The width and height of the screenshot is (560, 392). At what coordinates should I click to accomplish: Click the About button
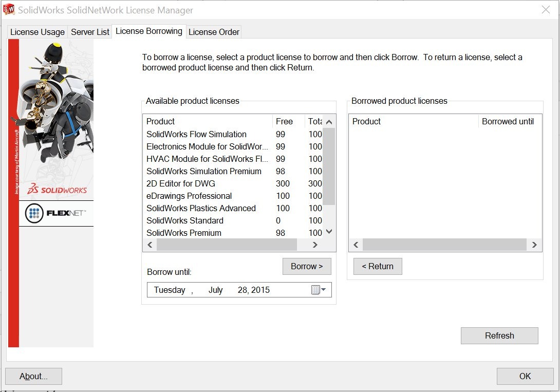click(x=33, y=376)
